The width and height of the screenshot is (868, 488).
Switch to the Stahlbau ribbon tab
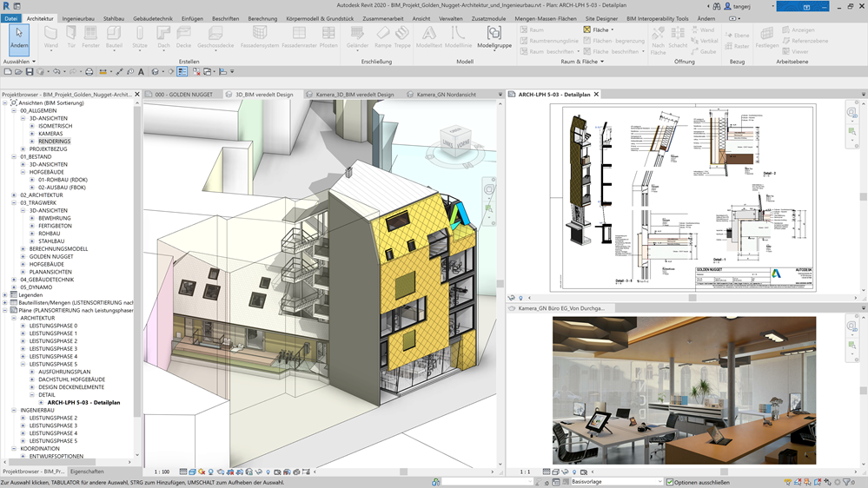(x=114, y=18)
